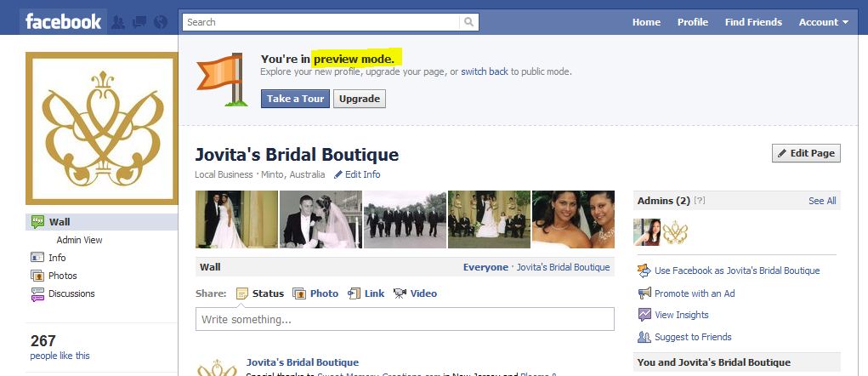Click the Upgrade button
Image resolution: width=868 pixels, height=376 pixels.
(360, 99)
